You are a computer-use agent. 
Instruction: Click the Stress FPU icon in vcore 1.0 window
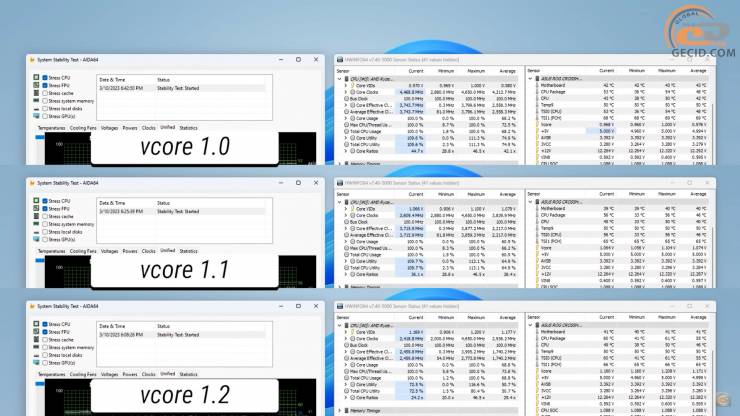point(36,85)
